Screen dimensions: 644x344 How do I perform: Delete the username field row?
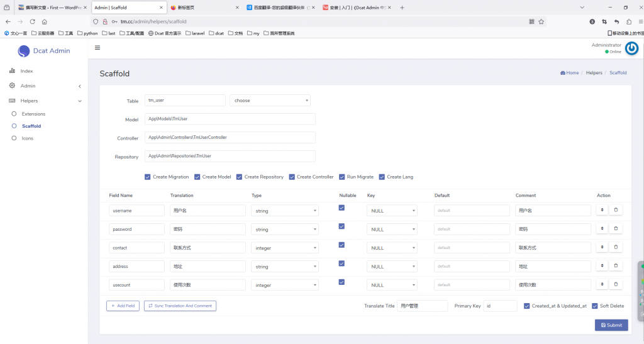click(616, 210)
